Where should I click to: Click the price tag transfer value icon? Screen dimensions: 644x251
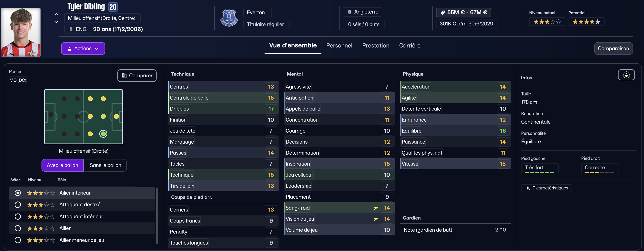pyautogui.click(x=442, y=13)
